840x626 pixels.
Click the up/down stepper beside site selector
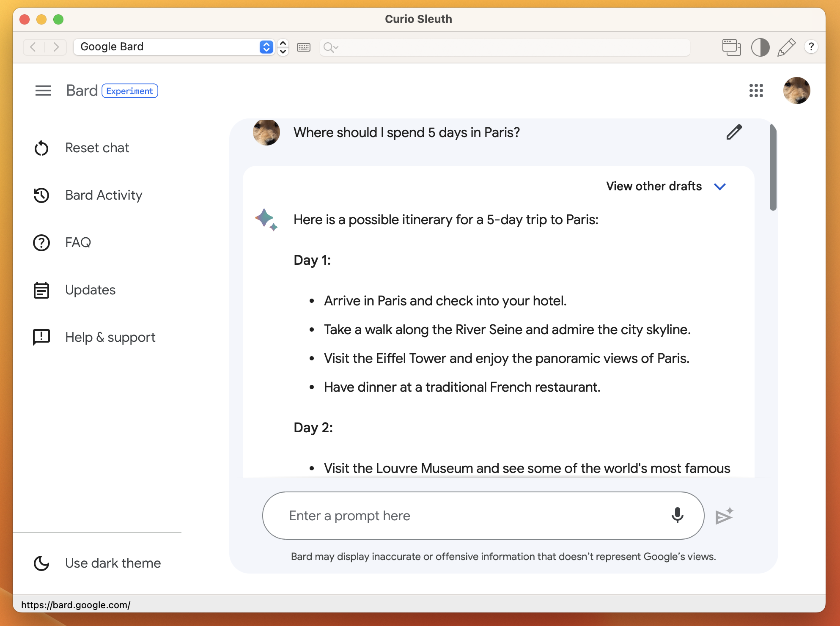[x=283, y=47]
